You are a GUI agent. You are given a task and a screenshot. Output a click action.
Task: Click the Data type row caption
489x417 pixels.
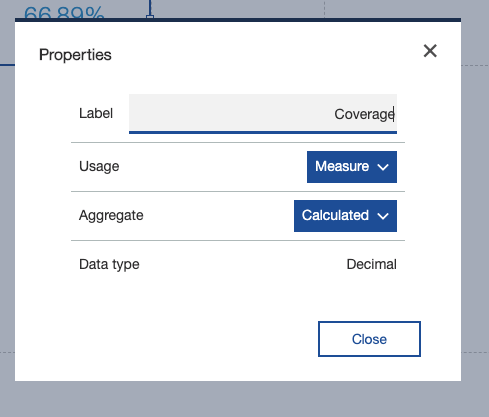(x=109, y=265)
